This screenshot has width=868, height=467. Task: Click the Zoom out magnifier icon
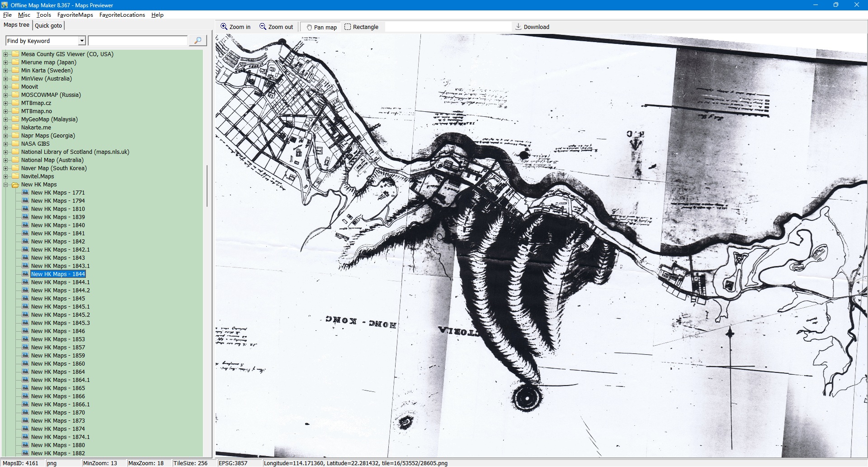[x=263, y=27]
